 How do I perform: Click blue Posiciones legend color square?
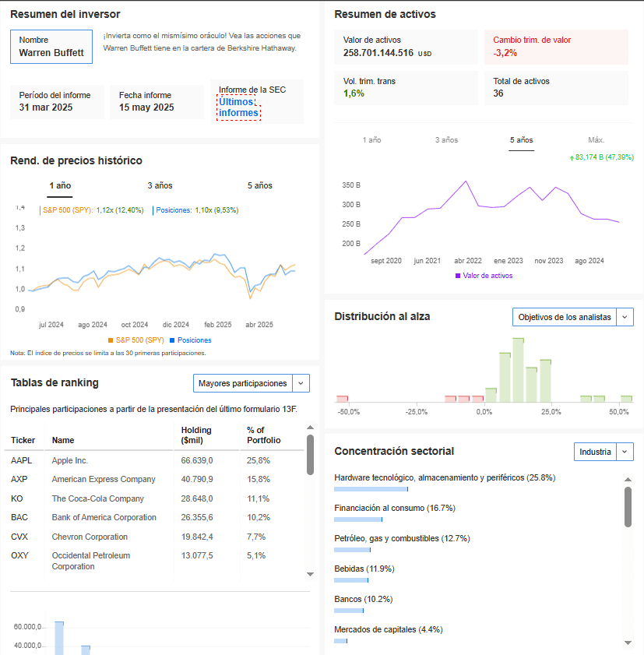pos(172,340)
